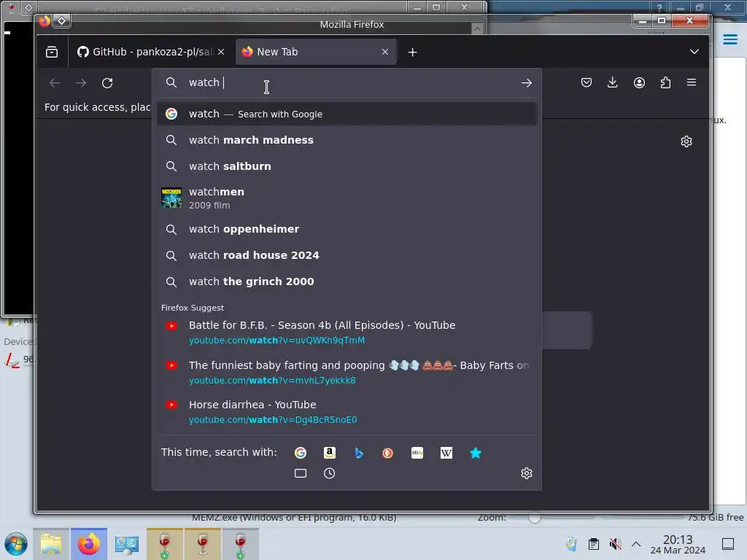Go forward with the forward arrow

[x=81, y=83]
